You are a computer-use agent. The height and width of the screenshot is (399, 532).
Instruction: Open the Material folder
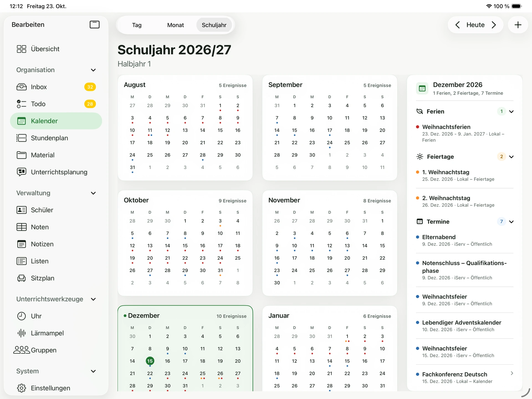coord(56,155)
